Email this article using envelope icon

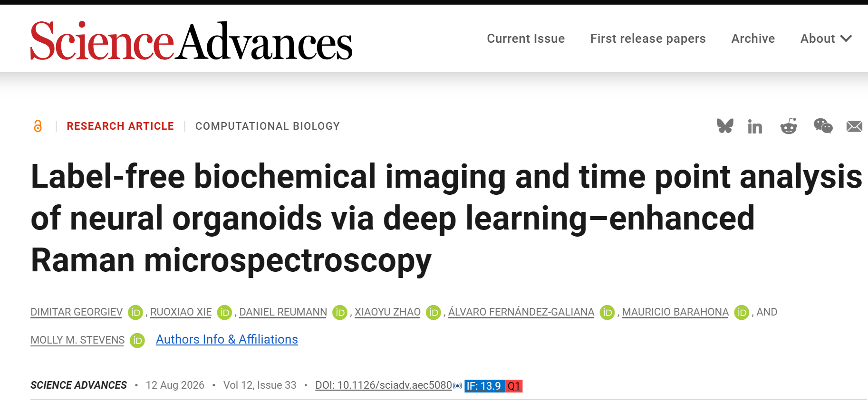pos(854,126)
